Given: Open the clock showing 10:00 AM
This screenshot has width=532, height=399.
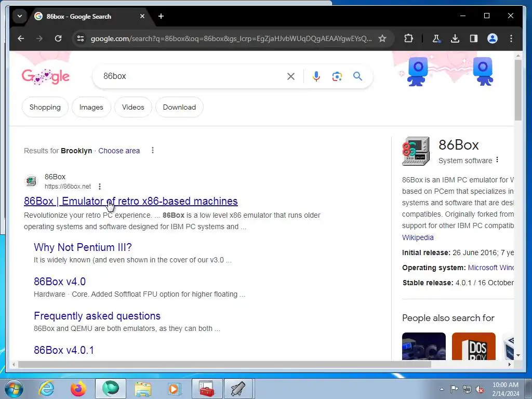Looking at the screenshot, I should coord(505,389).
